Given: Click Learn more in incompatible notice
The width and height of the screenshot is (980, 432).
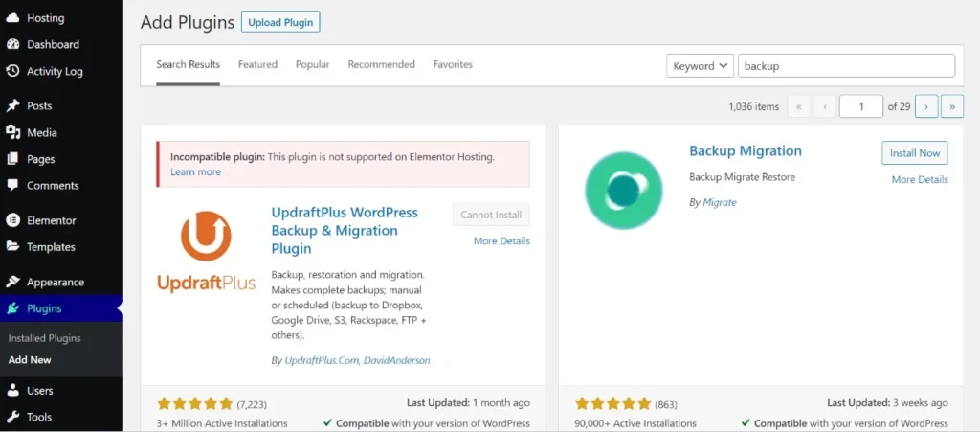Looking at the screenshot, I should click(195, 171).
